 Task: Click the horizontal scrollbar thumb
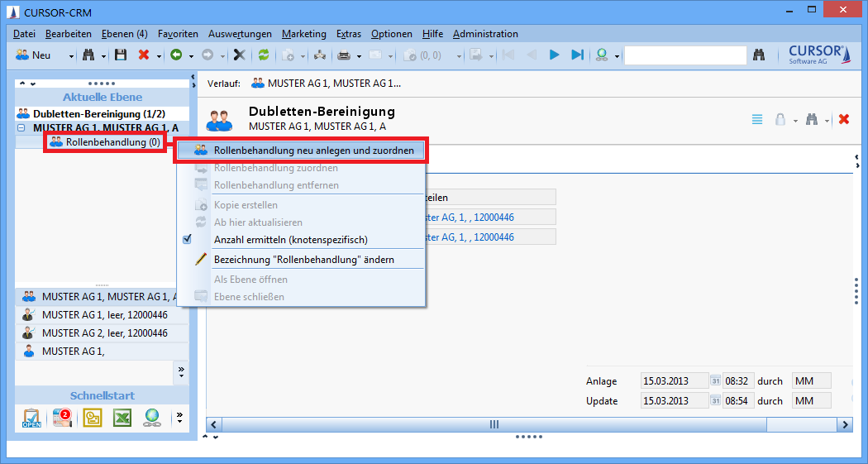click(x=494, y=424)
